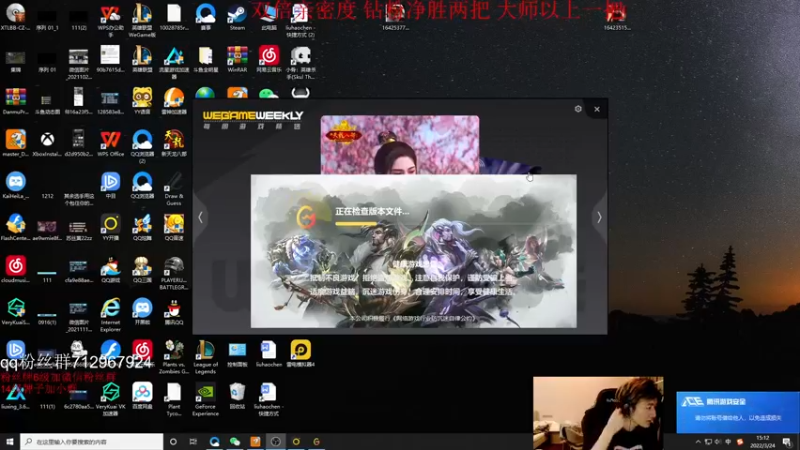Open Plants vs. Zombies desktop shortcut
Viewport: 800px width, 450px height.
pyautogui.click(x=173, y=356)
